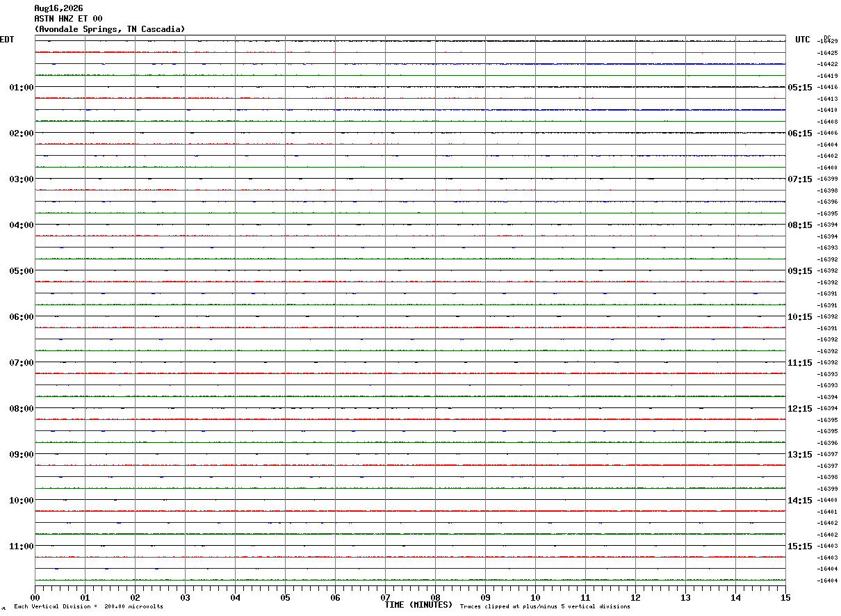Click the traces clipped footer note
Screen dimensions: 841x616
pos(545,607)
